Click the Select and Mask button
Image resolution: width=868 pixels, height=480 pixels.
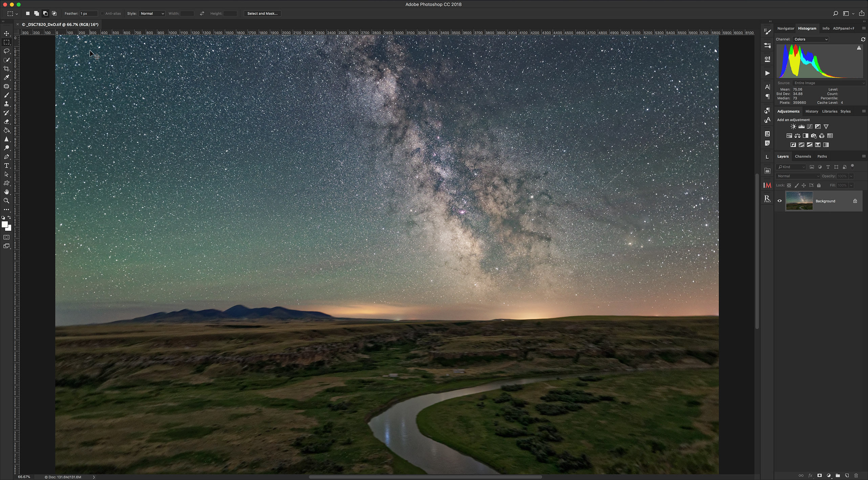coord(262,14)
